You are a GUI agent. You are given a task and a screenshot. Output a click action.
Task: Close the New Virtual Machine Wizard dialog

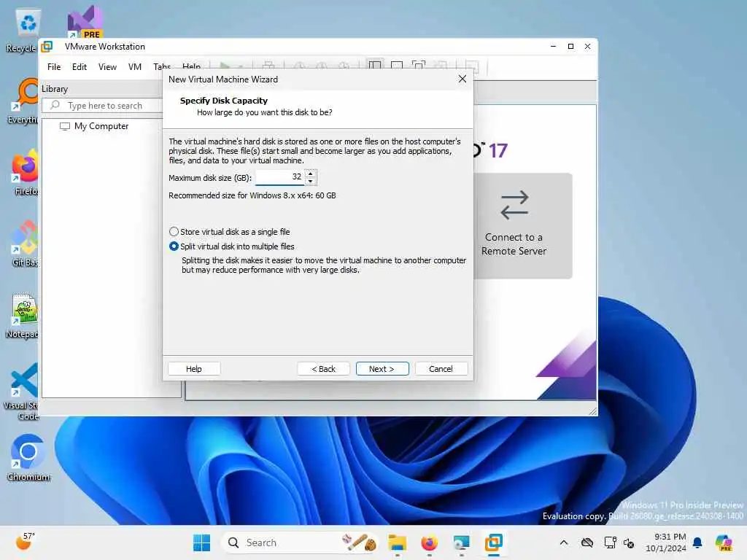(462, 79)
